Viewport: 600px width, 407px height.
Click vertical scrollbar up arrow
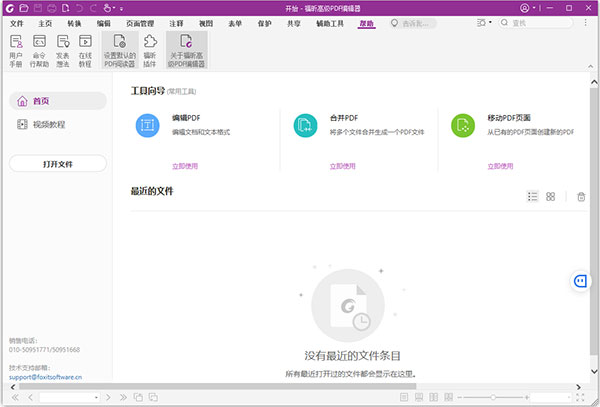594,82
